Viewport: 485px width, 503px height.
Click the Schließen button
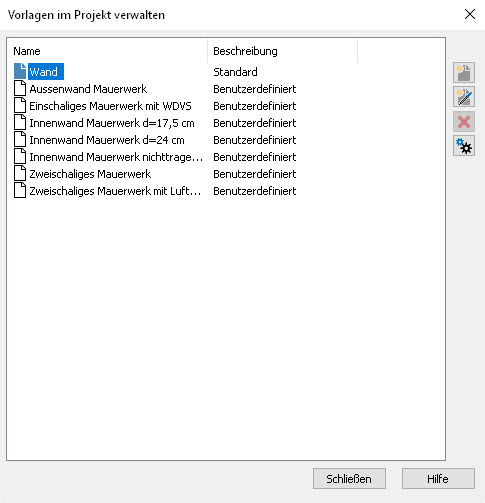coord(349,479)
